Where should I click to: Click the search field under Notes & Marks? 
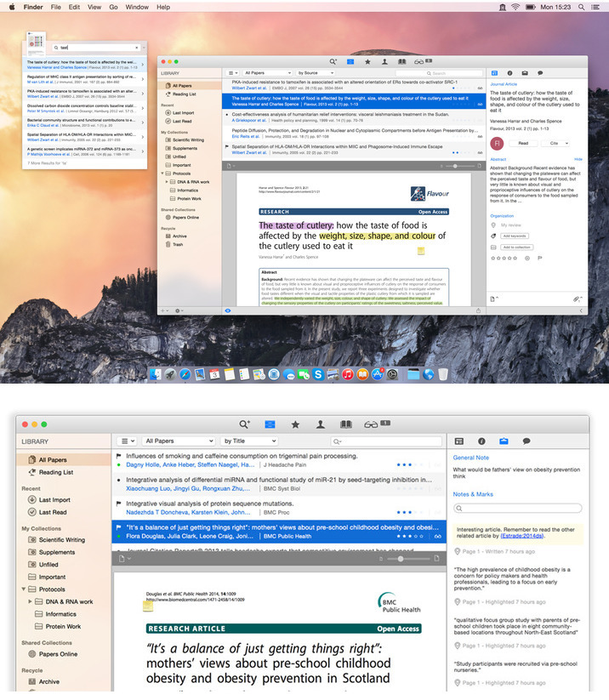[x=517, y=508]
